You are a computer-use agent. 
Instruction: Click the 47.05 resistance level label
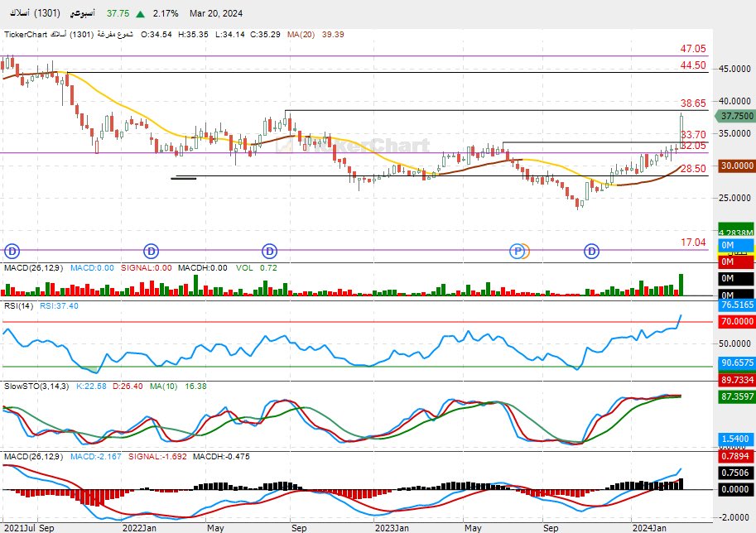point(693,49)
